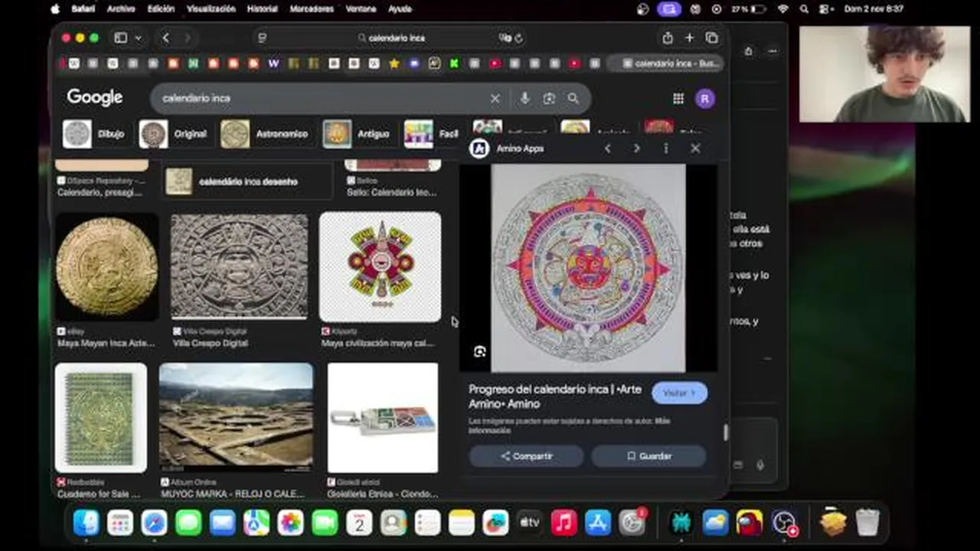The image size is (980, 551).
Task: Open the Google account avatar R
Action: click(705, 98)
